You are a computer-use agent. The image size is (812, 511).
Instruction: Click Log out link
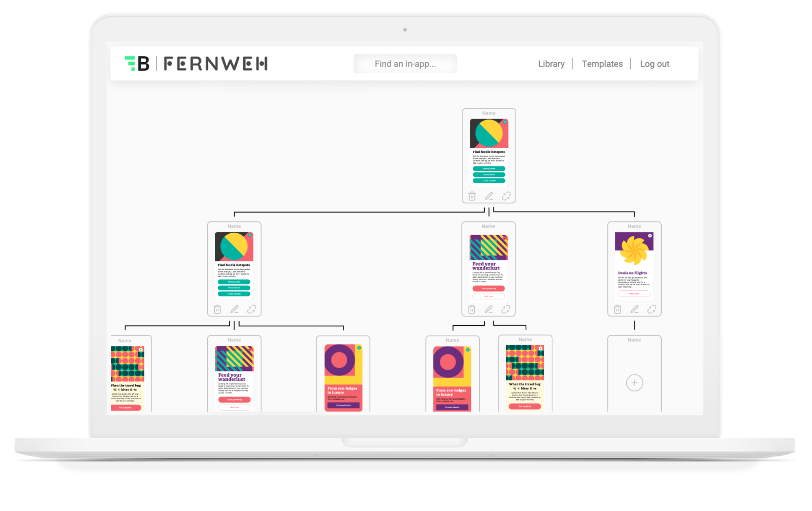[655, 63]
